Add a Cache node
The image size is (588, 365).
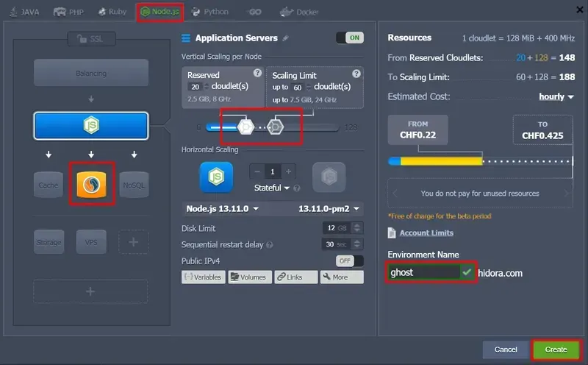click(x=49, y=185)
